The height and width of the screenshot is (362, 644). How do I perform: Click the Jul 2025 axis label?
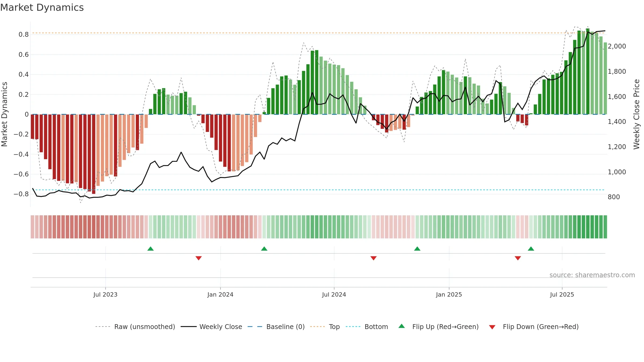click(562, 294)
